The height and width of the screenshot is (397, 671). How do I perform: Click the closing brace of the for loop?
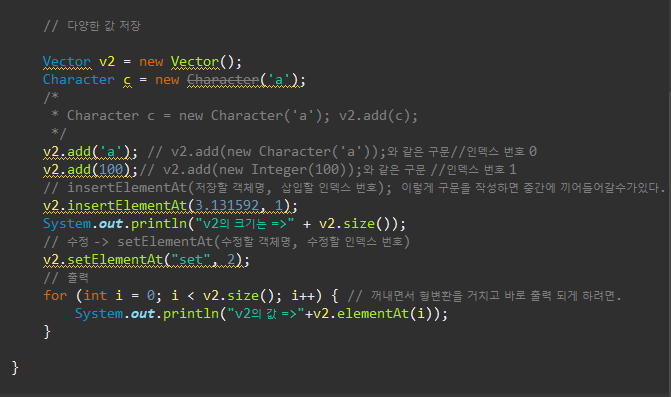pyautogui.click(x=47, y=332)
